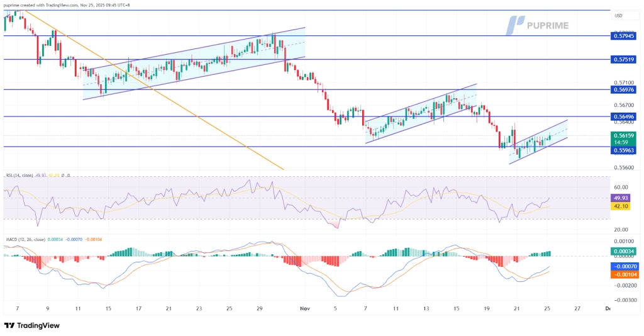Open the USD currency selector
The image size is (644, 336).
(618, 16)
